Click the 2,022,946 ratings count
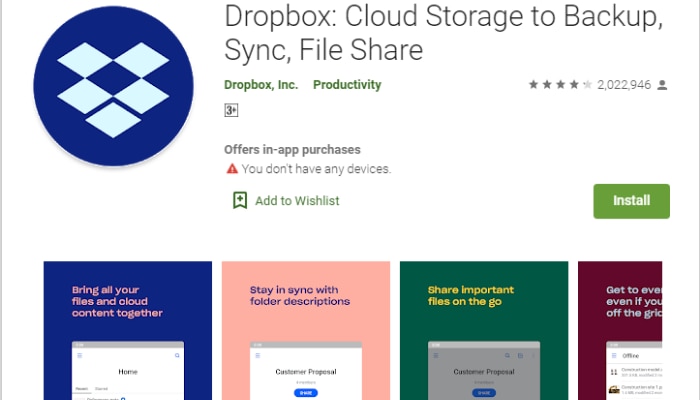 click(624, 85)
